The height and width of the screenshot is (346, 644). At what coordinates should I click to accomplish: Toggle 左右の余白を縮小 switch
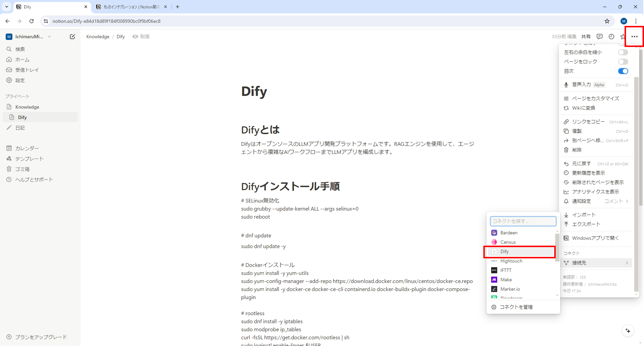pyautogui.click(x=623, y=52)
